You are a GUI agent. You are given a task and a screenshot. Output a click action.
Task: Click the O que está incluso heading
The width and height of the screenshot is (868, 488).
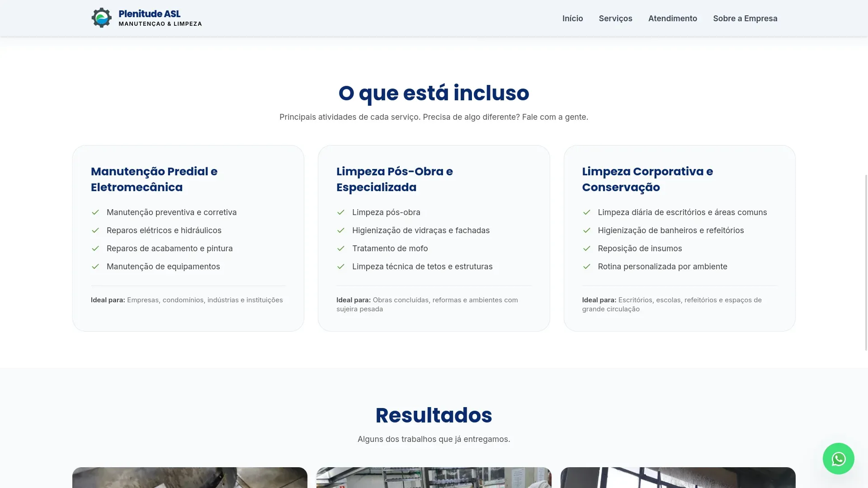tap(434, 93)
